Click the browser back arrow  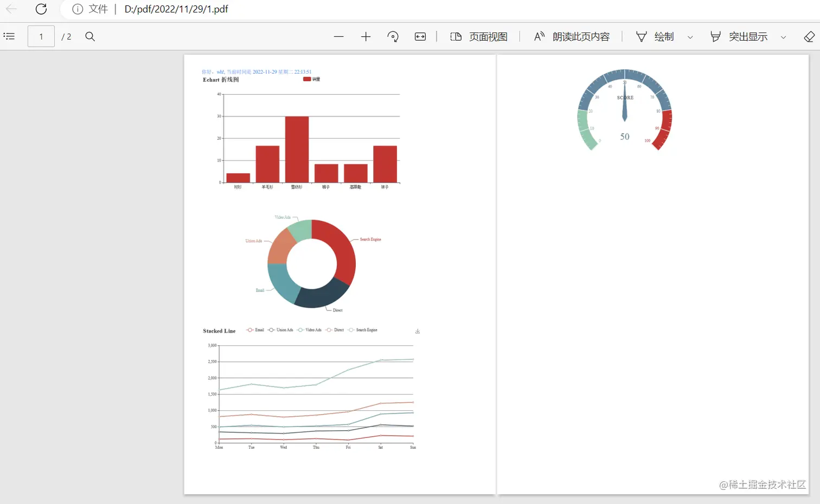[11, 9]
